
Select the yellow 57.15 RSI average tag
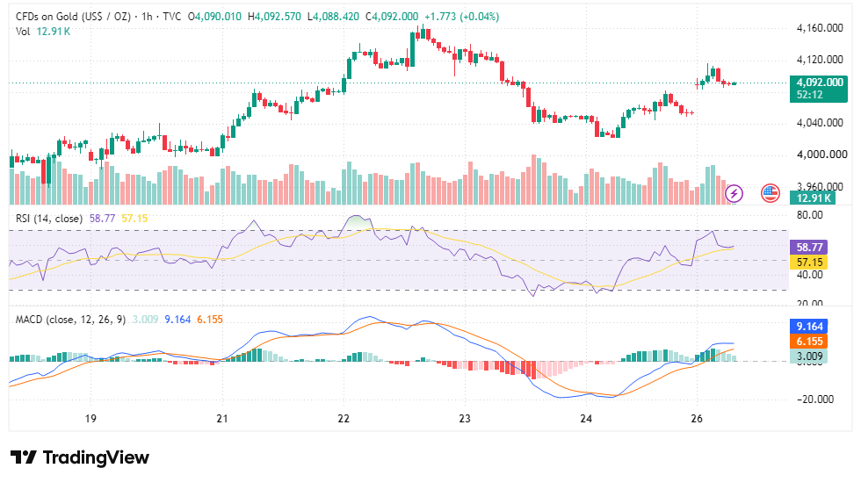tap(808, 262)
